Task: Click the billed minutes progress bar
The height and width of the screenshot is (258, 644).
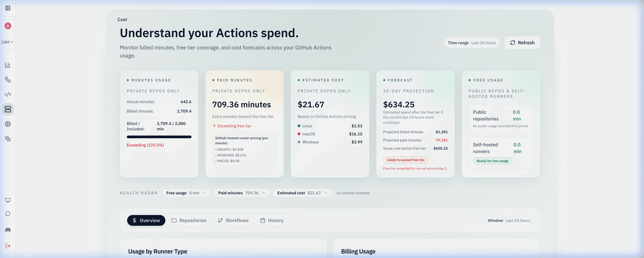Action: coord(159,137)
